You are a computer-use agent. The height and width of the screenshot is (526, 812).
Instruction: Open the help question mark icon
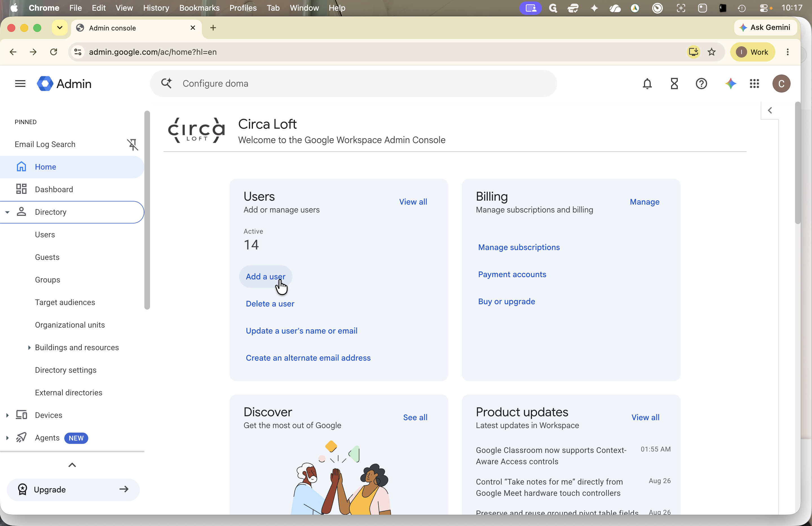(701, 84)
